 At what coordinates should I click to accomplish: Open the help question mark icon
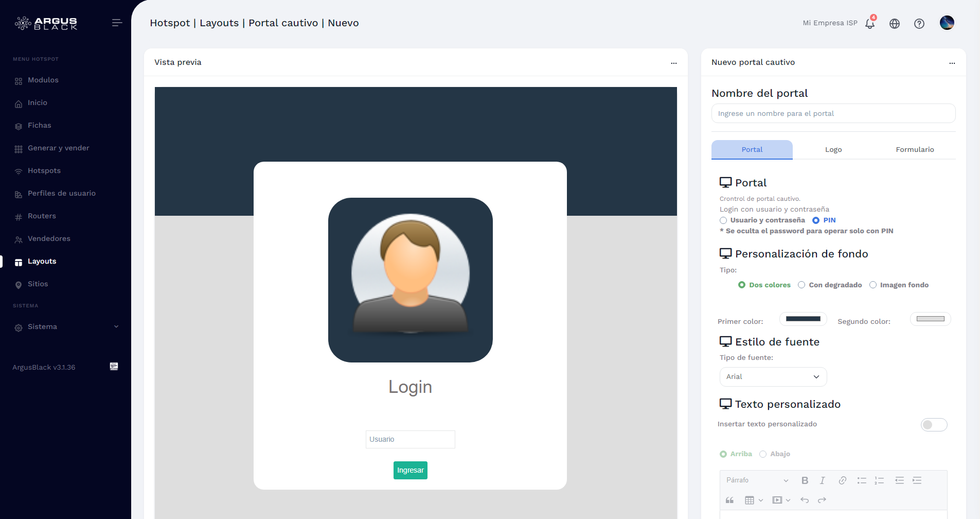[x=920, y=24]
